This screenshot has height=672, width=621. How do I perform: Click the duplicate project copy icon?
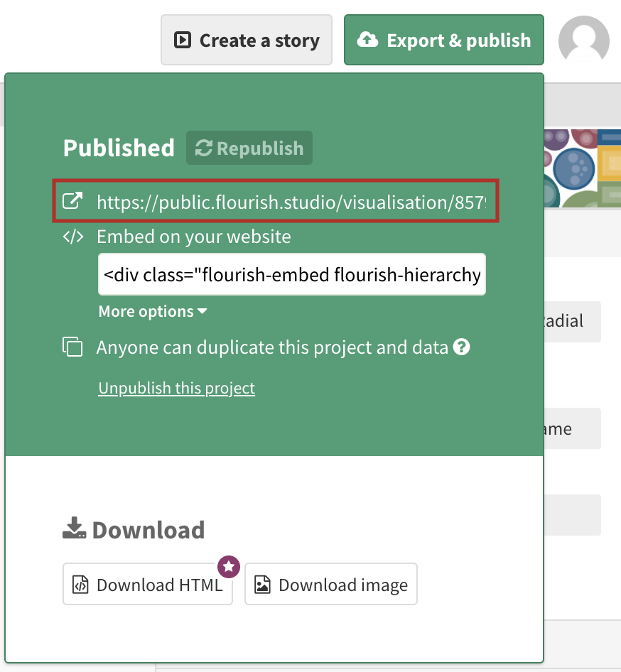[x=72, y=347]
